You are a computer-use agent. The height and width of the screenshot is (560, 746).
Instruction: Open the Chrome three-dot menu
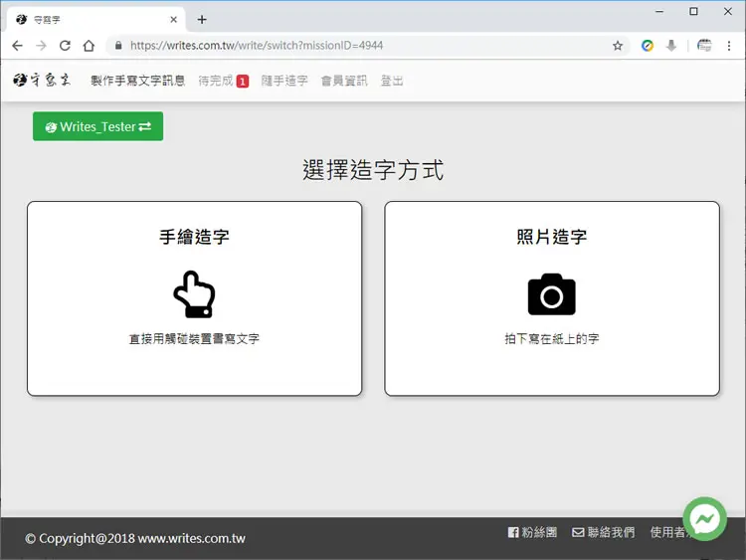click(729, 46)
